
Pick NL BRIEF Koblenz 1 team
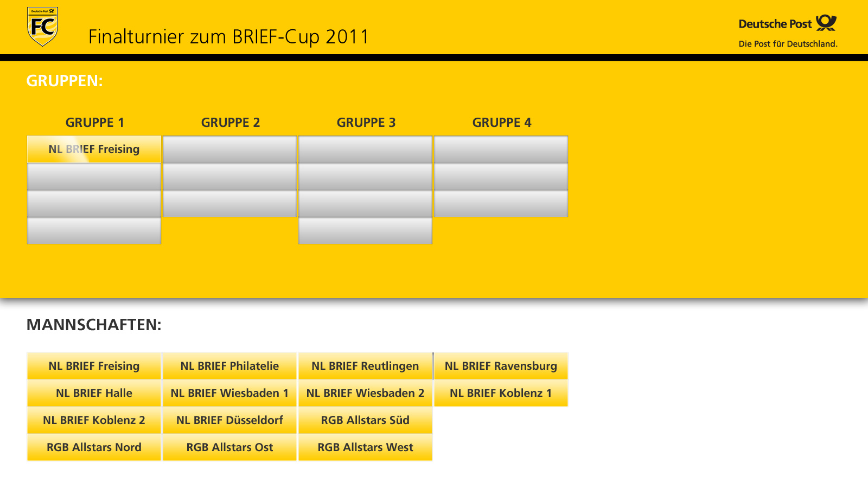[501, 393]
